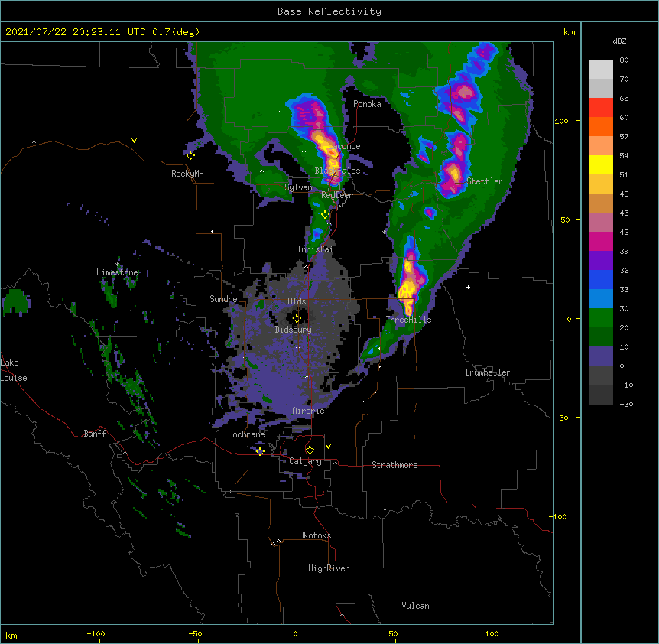659x644 pixels.
Task: Click the Ponoka town label
Action: click(367, 104)
